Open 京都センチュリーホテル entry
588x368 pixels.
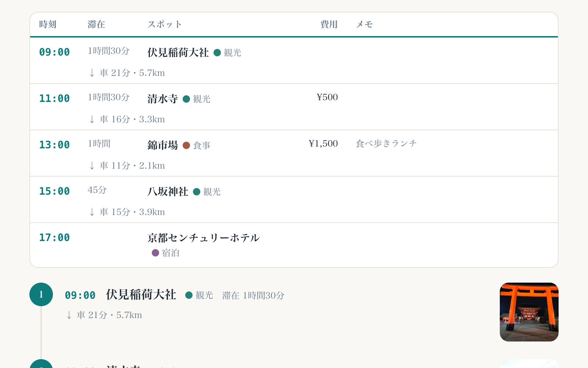point(204,238)
